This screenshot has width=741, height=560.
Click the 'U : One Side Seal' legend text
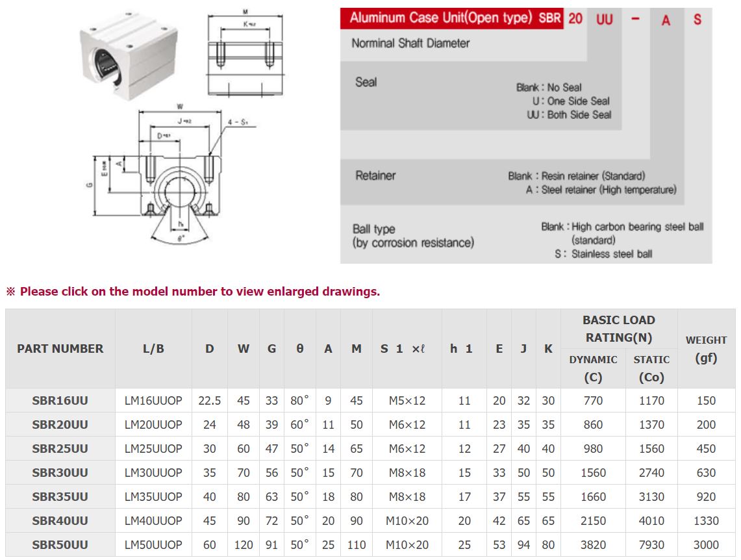571,101
